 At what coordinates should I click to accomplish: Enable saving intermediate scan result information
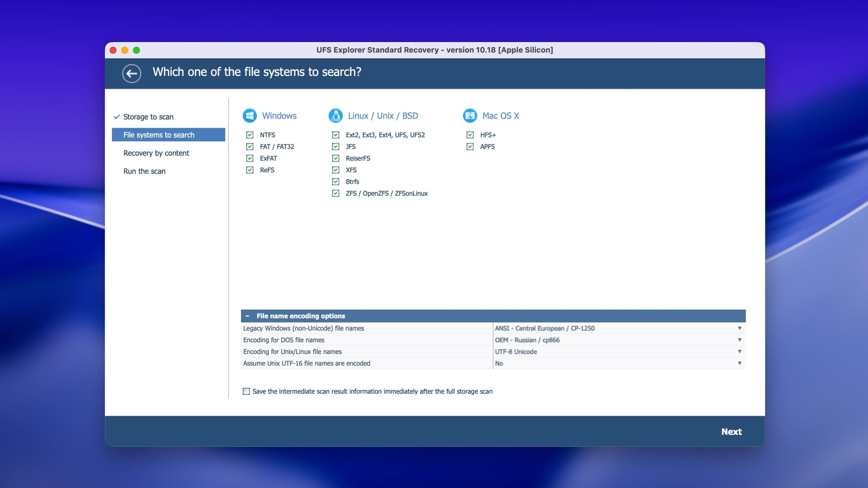pos(246,391)
